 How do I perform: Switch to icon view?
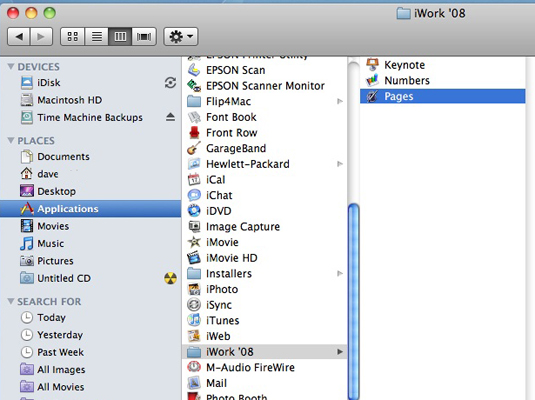72,36
